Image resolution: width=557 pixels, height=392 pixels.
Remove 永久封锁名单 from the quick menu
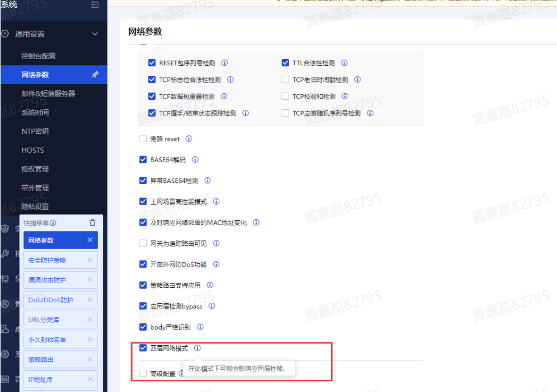[x=90, y=340]
